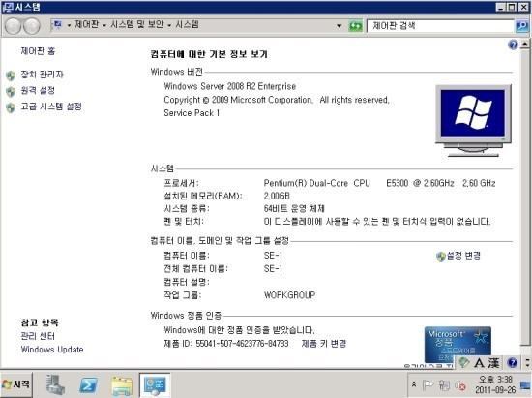Open the address bar history dropdown

tap(339, 26)
